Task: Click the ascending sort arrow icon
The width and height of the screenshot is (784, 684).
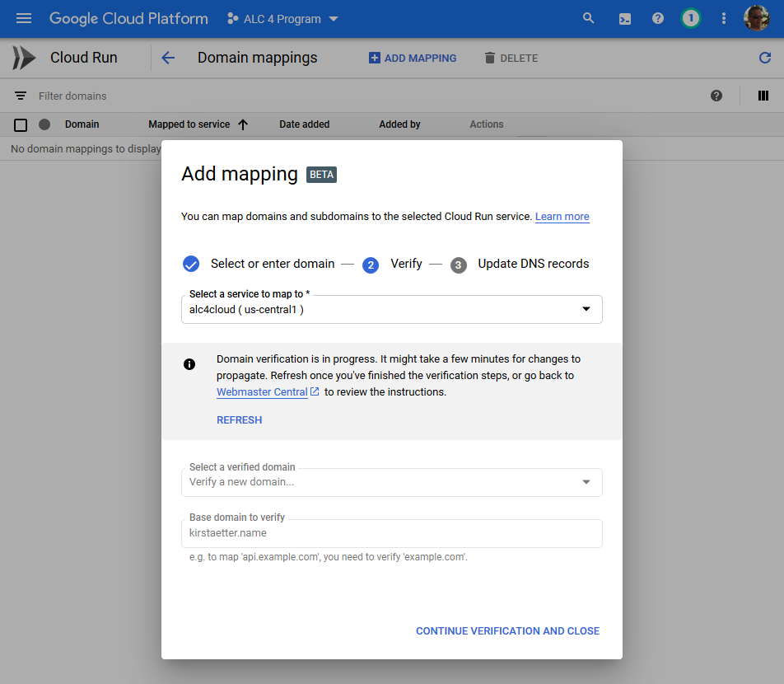Action: tap(243, 124)
